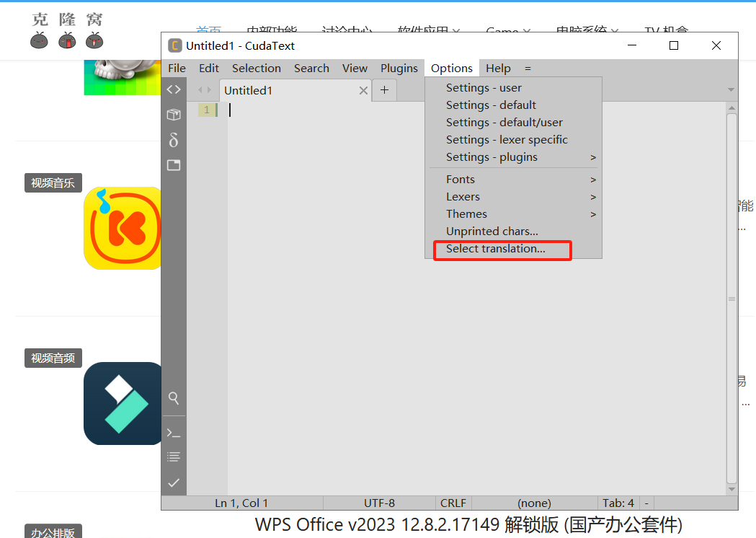Open the WPS Office v2023 article link

[468, 524]
